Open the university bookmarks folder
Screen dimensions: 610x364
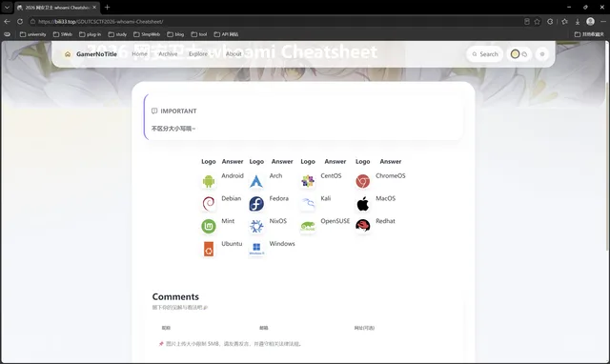[33, 34]
